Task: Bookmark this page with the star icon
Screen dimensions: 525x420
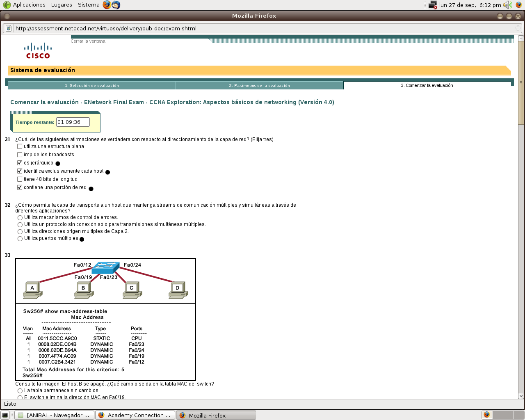Action: (518, 28)
